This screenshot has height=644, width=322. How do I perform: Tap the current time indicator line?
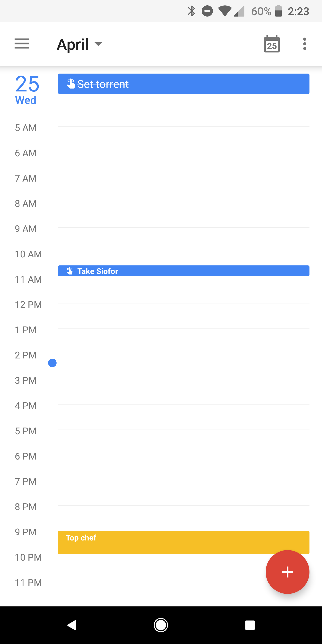click(x=175, y=362)
